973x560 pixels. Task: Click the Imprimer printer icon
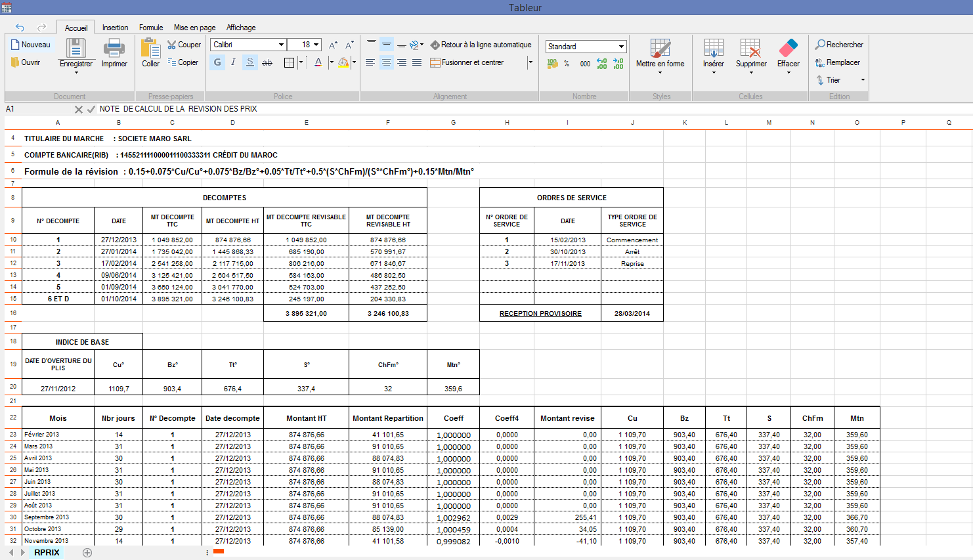click(x=114, y=49)
